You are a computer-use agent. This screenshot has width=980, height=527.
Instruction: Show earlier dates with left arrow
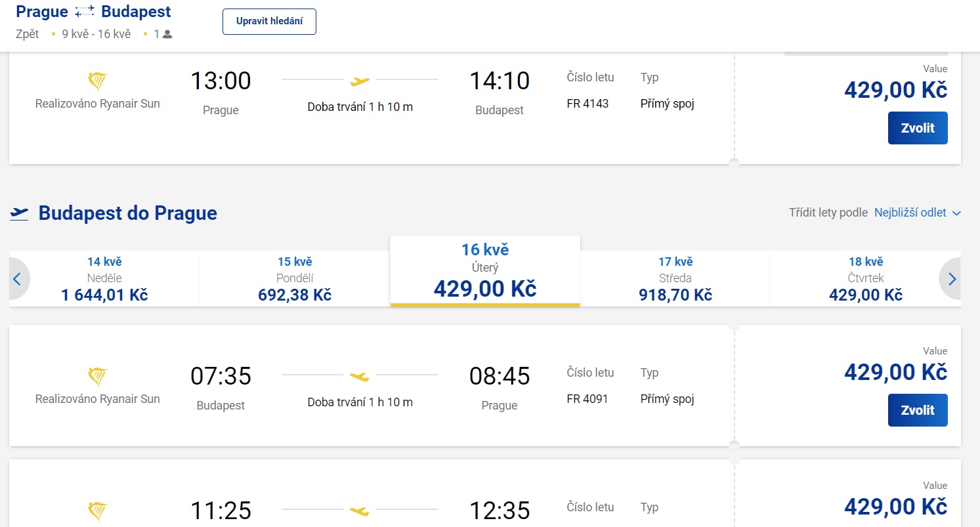[x=18, y=279]
